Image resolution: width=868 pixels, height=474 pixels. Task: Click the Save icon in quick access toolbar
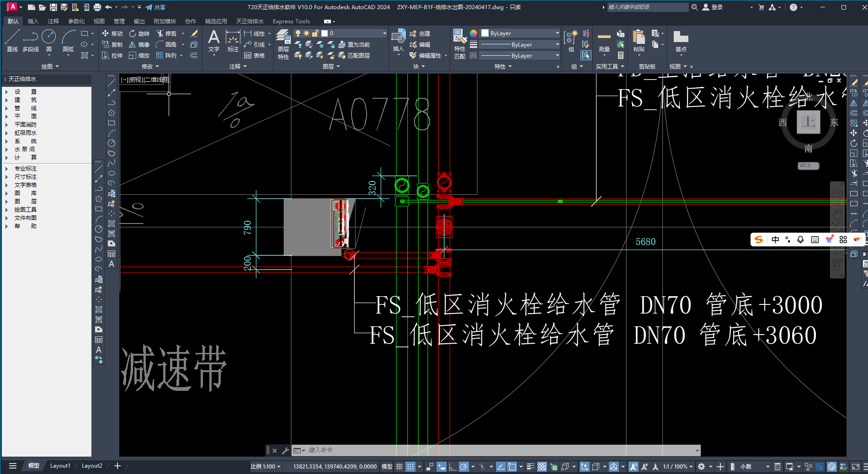click(53, 7)
